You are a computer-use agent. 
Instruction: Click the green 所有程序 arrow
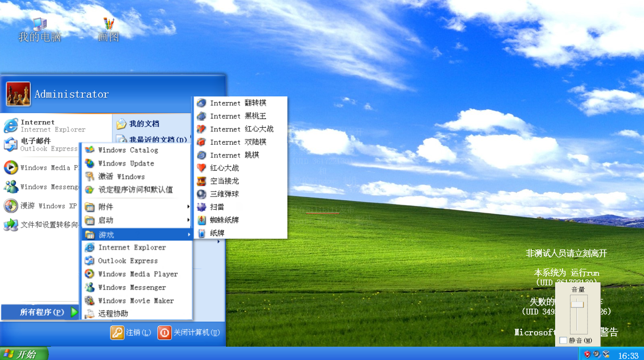(x=74, y=312)
